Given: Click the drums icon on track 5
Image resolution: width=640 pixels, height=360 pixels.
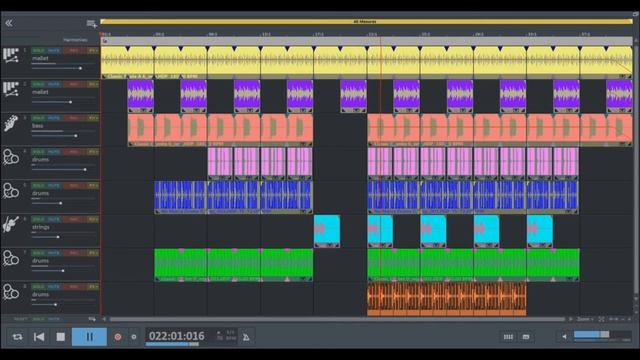Looking at the screenshot, I should pyautogui.click(x=11, y=191).
